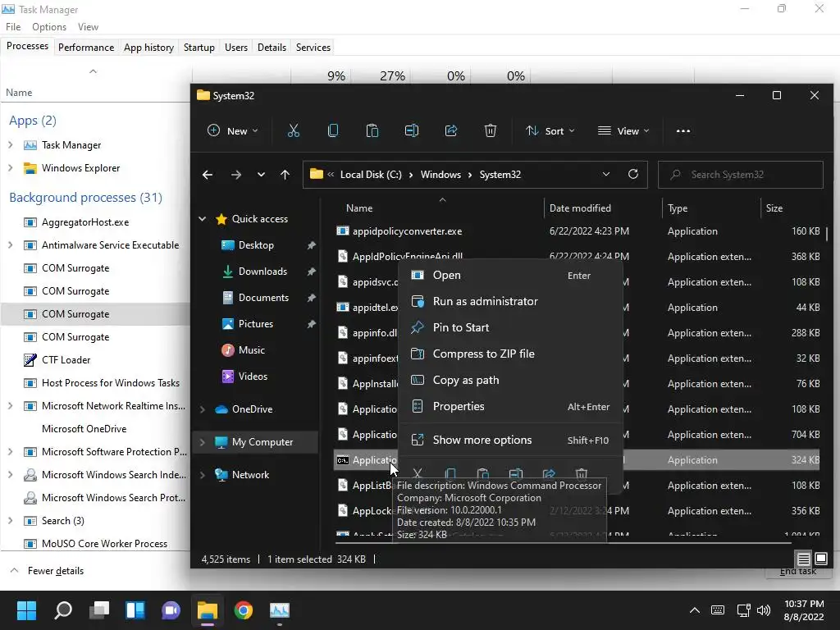Open the Sort dropdown

(550, 130)
